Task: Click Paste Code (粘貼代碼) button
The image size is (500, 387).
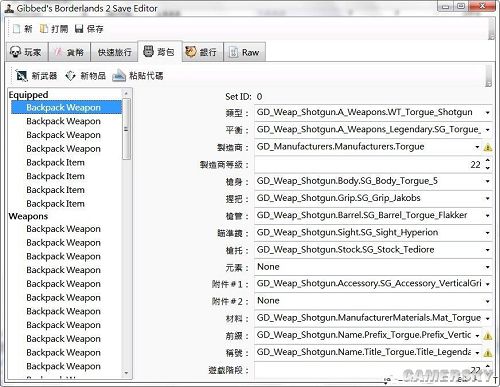Action: click(138, 76)
